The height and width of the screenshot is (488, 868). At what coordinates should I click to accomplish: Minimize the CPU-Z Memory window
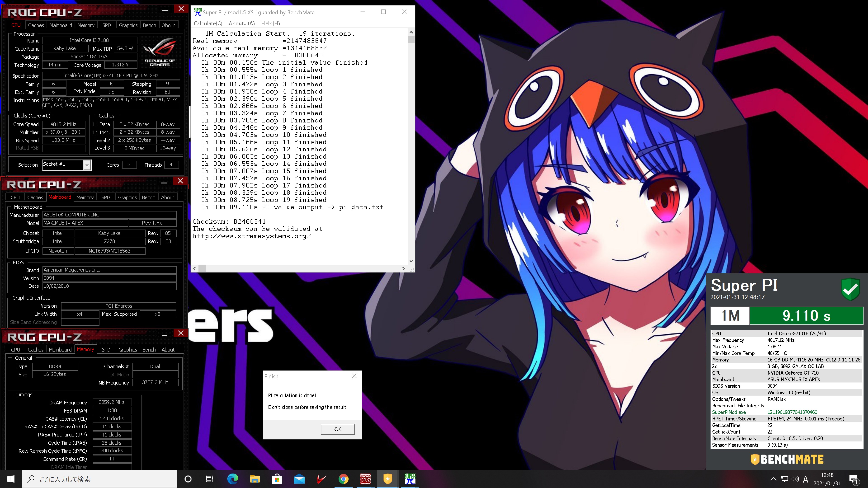(x=164, y=335)
